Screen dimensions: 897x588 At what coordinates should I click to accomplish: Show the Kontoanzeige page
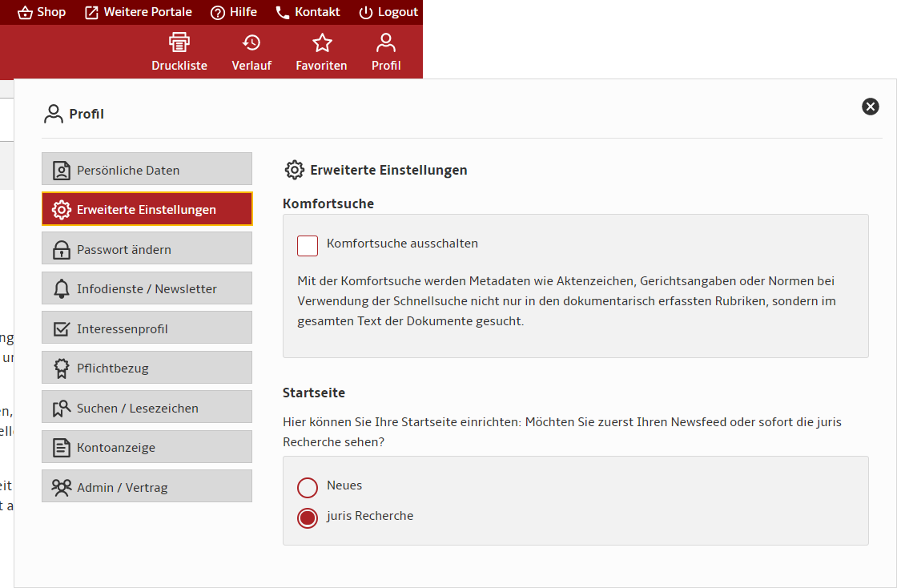click(147, 447)
